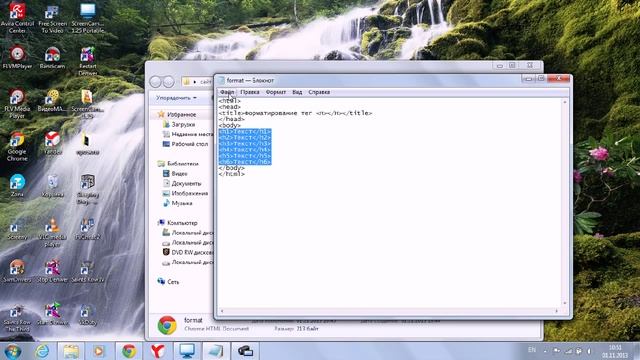Launch Internet Explorer from the taskbar
Screen dimensions: 640x360
point(42,351)
